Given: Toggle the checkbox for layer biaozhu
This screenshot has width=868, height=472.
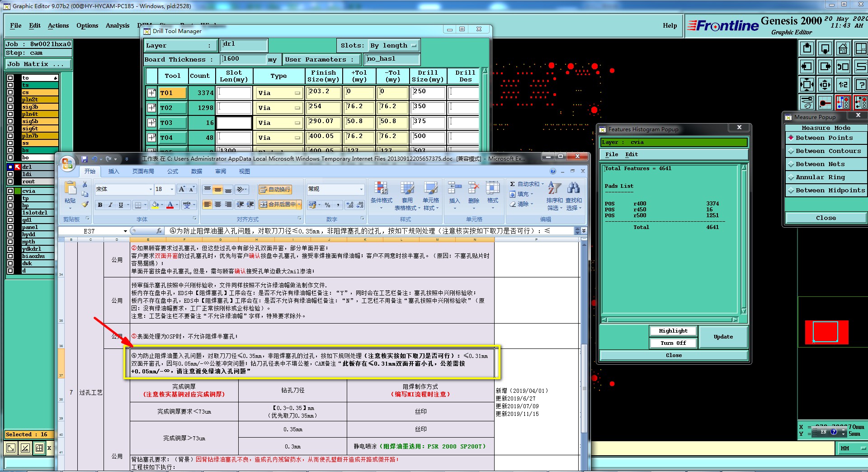Looking at the screenshot, I should 10,256.
